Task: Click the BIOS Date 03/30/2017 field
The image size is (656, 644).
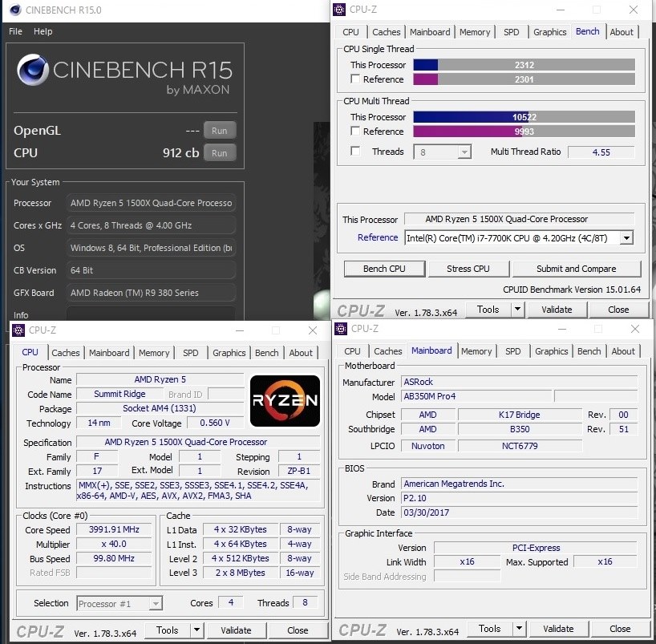Action: point(519,512)
